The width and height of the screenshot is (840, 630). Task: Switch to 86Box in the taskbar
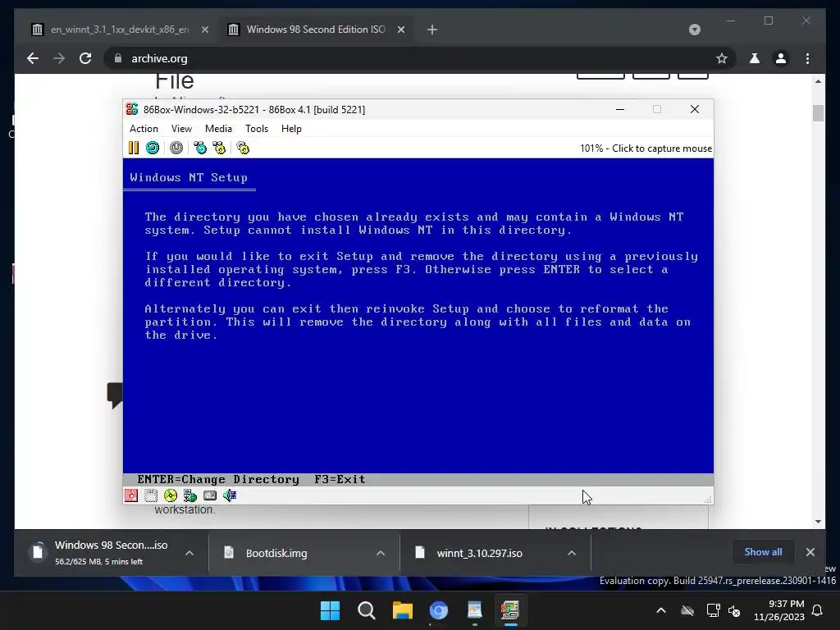(510, 610)
